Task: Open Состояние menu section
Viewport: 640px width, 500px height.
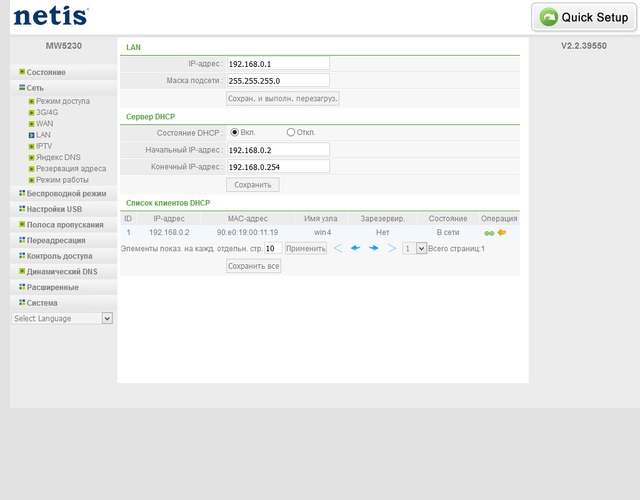Action: (46, 72)
